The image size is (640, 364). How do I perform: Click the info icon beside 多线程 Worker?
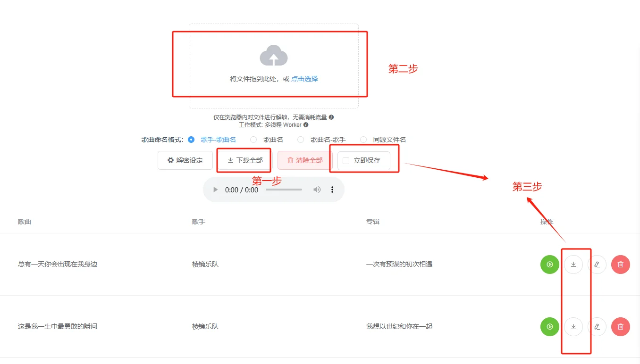click(x=306, y=125)
